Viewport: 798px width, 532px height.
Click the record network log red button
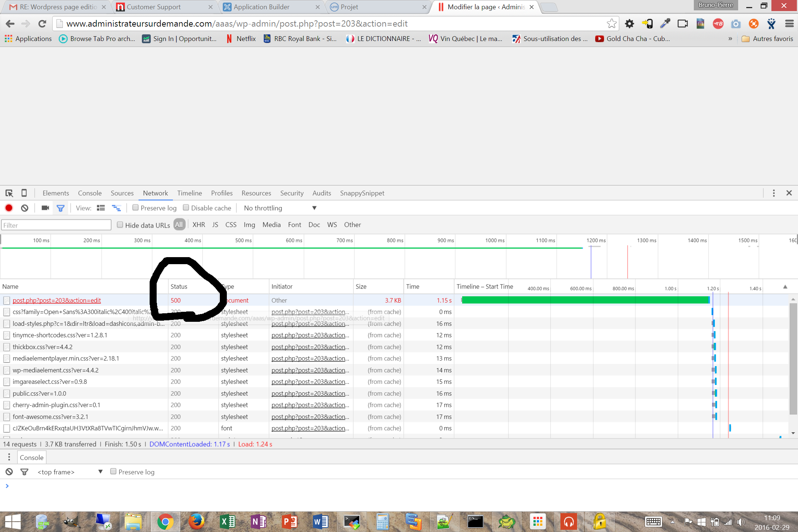click(x=9, y=208)
